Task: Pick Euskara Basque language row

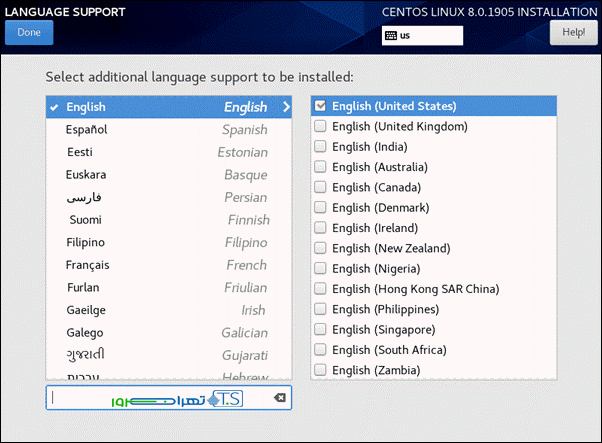Action: click(168, 175)
